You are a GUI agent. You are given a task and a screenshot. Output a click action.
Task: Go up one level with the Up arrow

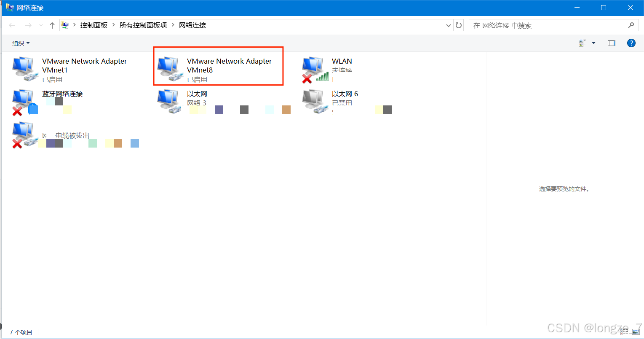point(52,25)
